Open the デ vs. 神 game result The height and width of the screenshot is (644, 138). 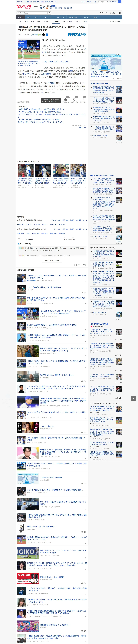pos(20,225)
